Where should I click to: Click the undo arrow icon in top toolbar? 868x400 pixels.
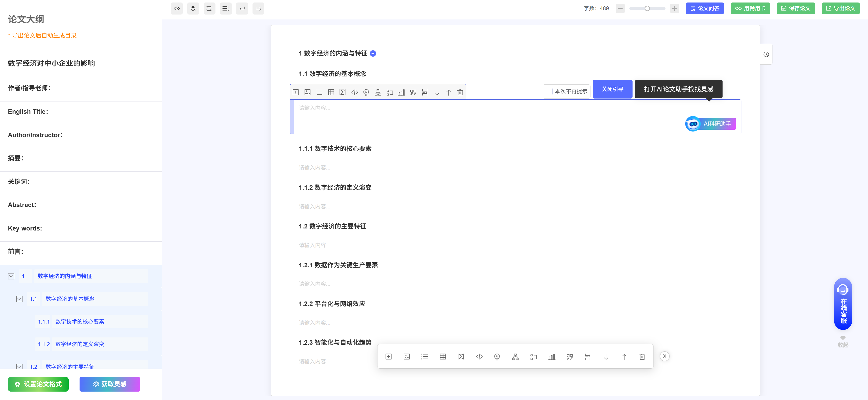point(242,8)
